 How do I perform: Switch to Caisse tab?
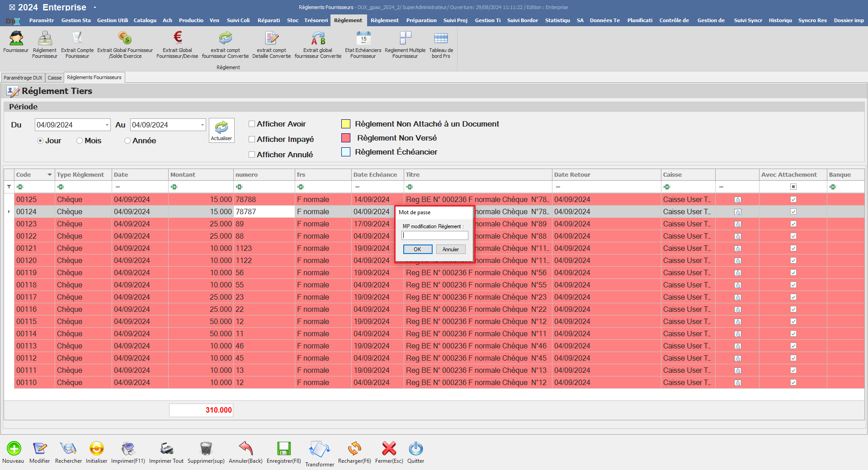tap(55, 78)
